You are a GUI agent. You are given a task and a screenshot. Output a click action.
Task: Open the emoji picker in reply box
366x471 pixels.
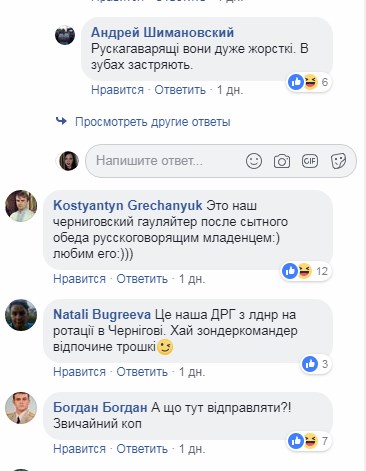tap(254, 161)
